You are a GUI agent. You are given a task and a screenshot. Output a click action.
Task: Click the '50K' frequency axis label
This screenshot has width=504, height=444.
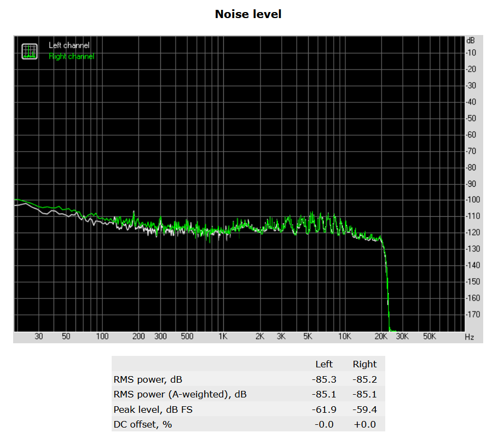pyautogui.click(x=430, y=337)
